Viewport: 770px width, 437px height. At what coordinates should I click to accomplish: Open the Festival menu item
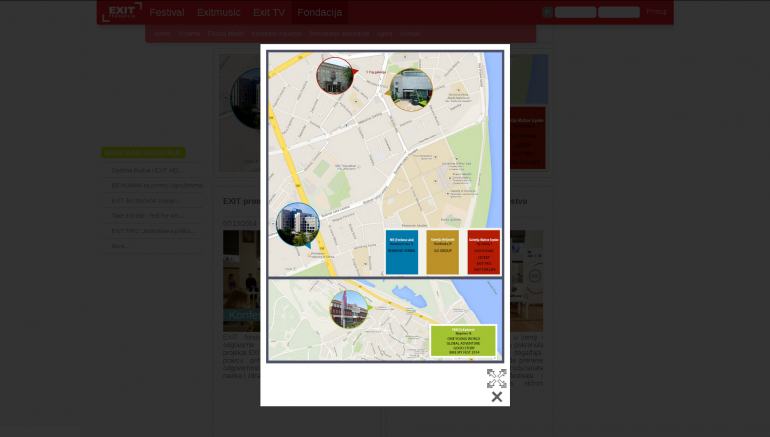(x=166, y=13)
